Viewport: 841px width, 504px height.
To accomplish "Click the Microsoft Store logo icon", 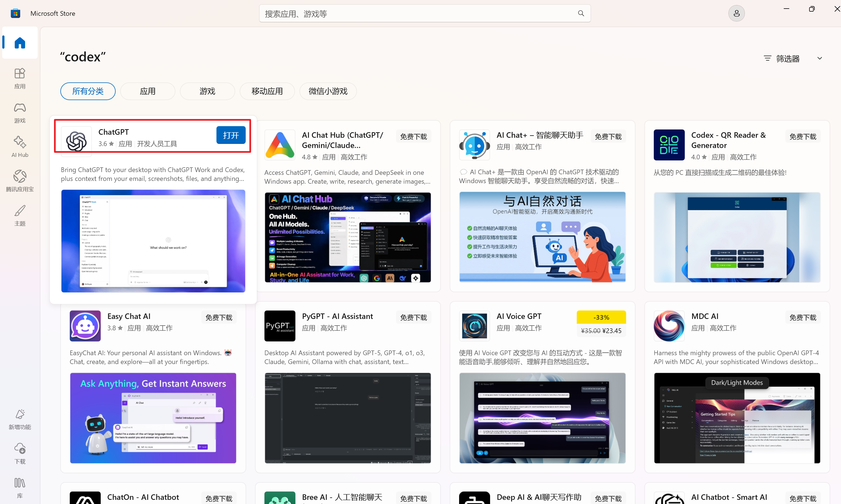I will pos(15,13).
